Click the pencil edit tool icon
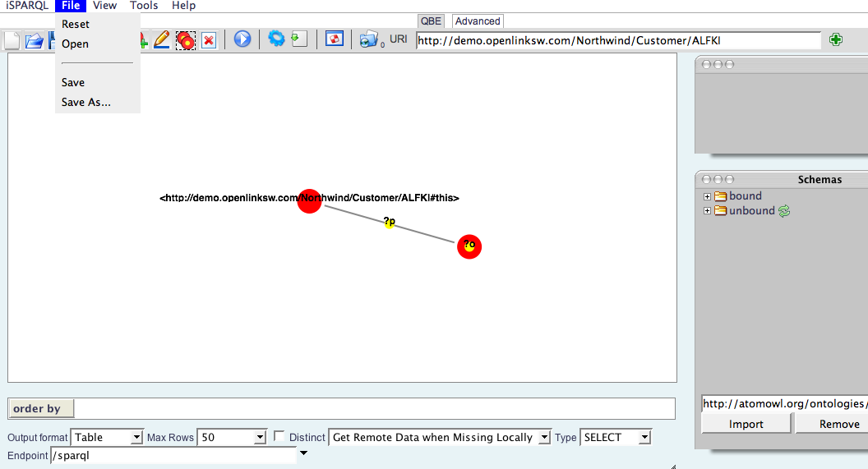 point(162,39)
